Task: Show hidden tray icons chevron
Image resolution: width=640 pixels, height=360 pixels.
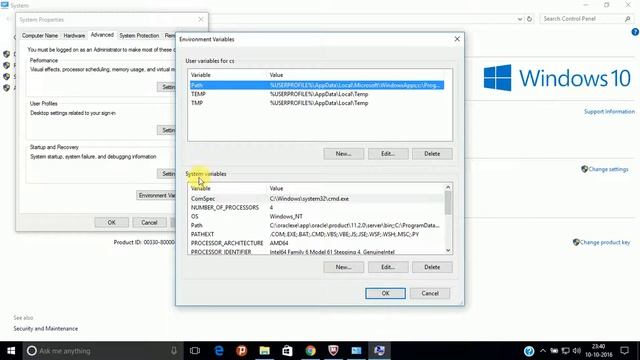Action: (542, 351)
